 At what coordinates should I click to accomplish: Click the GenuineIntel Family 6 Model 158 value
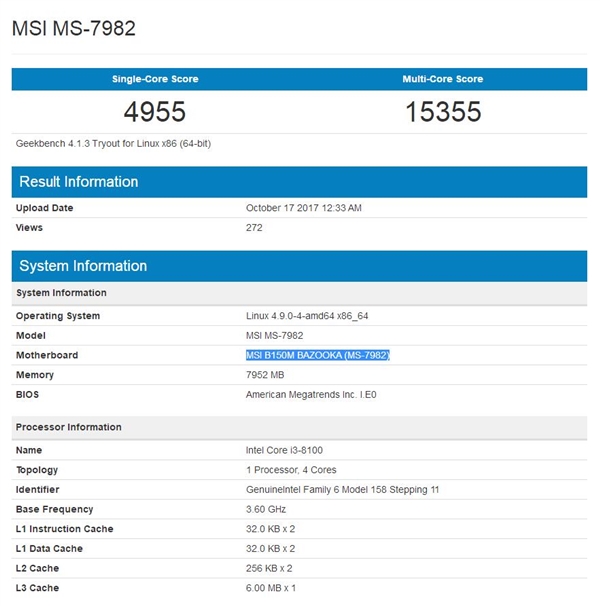coord(343,490)
